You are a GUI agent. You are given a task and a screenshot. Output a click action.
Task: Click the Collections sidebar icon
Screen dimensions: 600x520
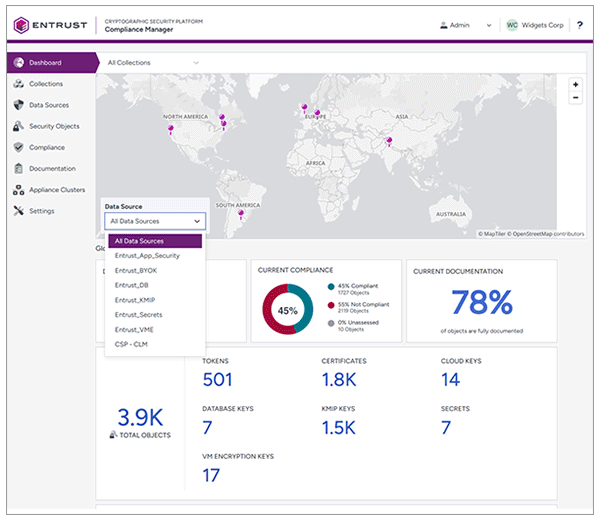coord(18,84)
